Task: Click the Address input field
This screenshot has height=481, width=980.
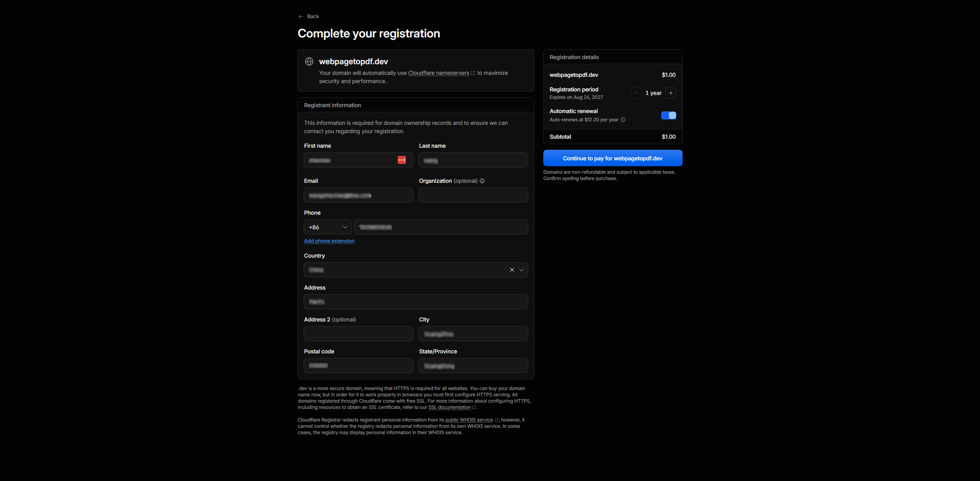Action: [416, 302]
